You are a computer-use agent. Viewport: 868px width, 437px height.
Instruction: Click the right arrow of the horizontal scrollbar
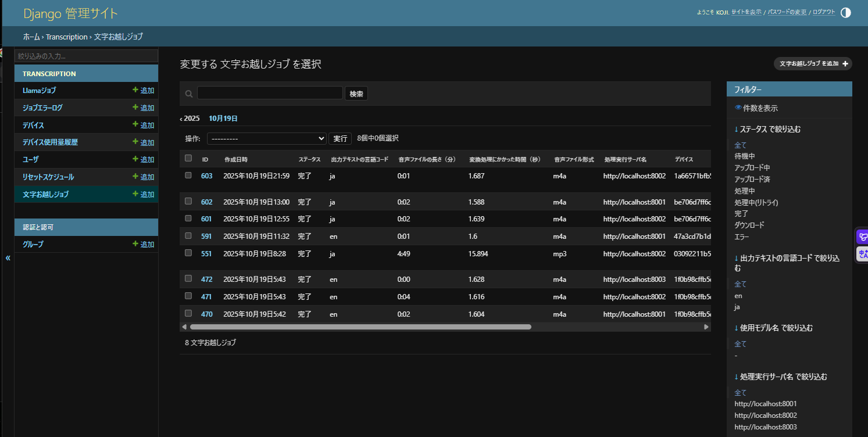point(706,327)
